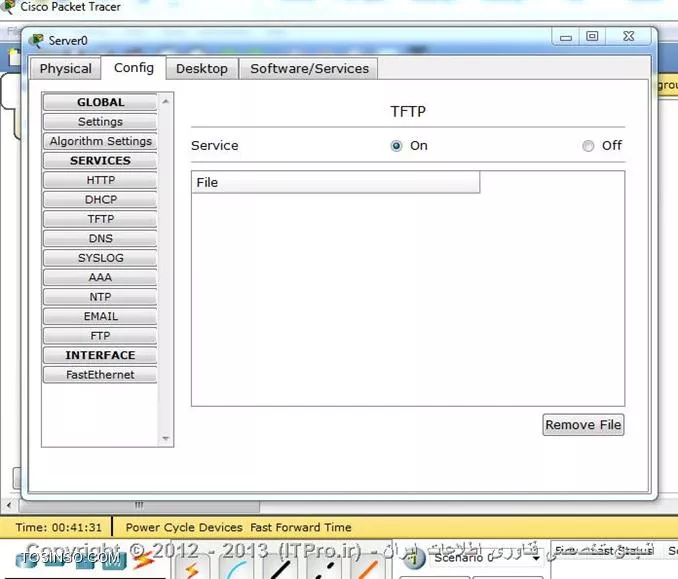Open the Desktop tab
The height and width of the screenshot is (579, 678).
click(201, 69)
